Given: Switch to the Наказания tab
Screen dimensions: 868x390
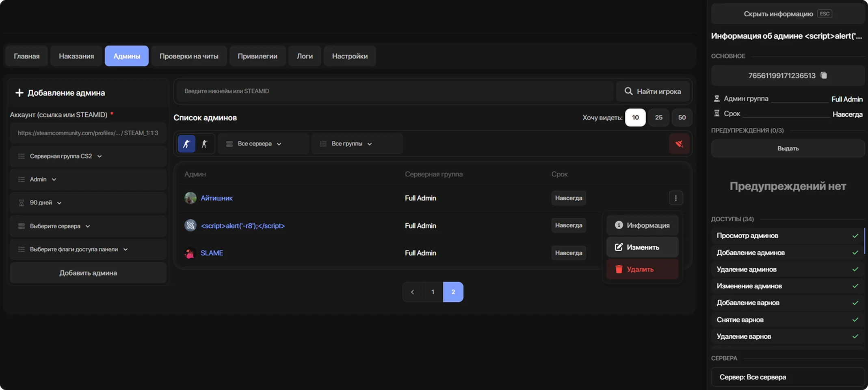Looking at the screenshot, I should pos(76,56).
